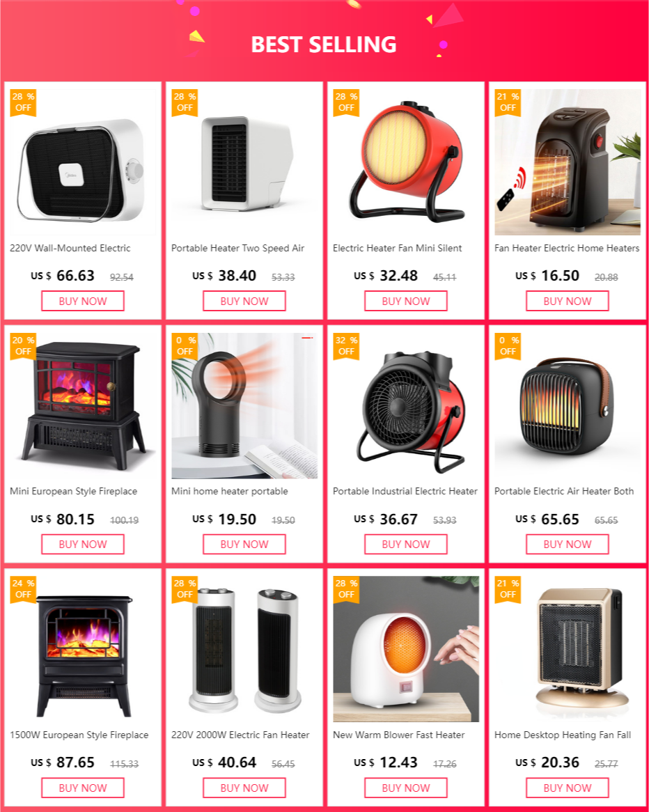The image size is (649, 812).
Task: Click BUY NOW for the 1500W European Fireplace
Action: tap(83, 788)
